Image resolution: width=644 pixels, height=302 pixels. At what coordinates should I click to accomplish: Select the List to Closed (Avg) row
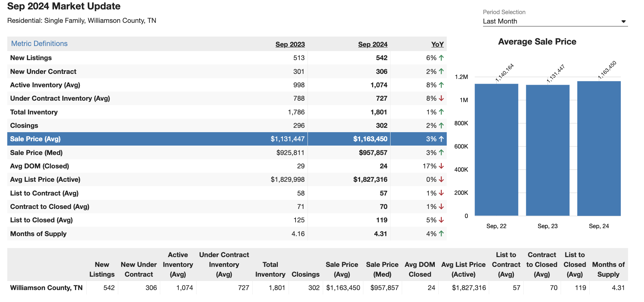click(x=227, y=220)
